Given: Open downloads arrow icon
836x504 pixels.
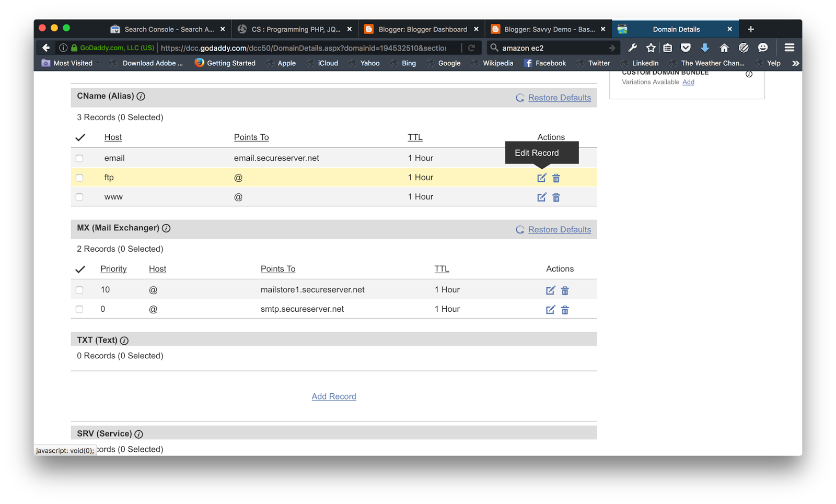Looking at the screenshot, I should (705, 48).
